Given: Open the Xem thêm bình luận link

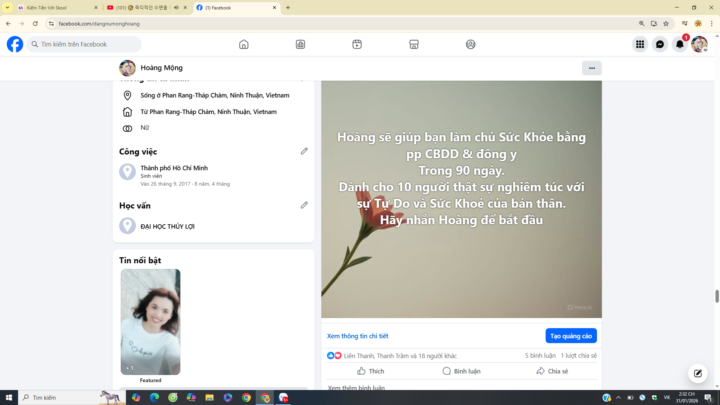Looking at the screenshot, I should pos(356,388).
